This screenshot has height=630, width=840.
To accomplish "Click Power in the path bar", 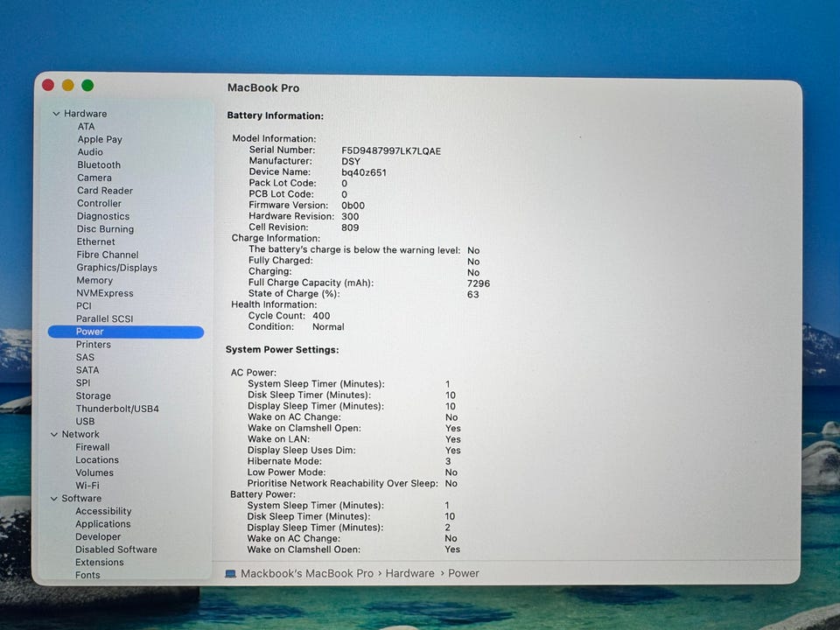I will [464, 574].
